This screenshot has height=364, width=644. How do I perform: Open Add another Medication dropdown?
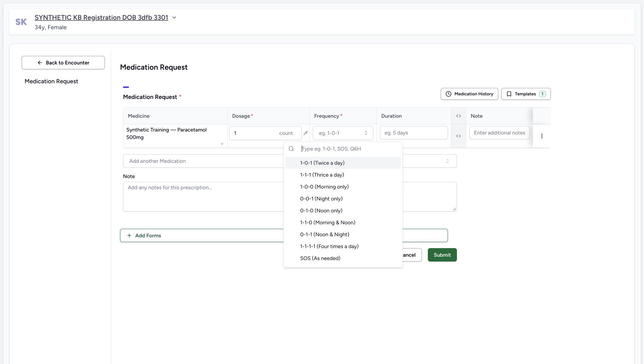tap(290, 161)
